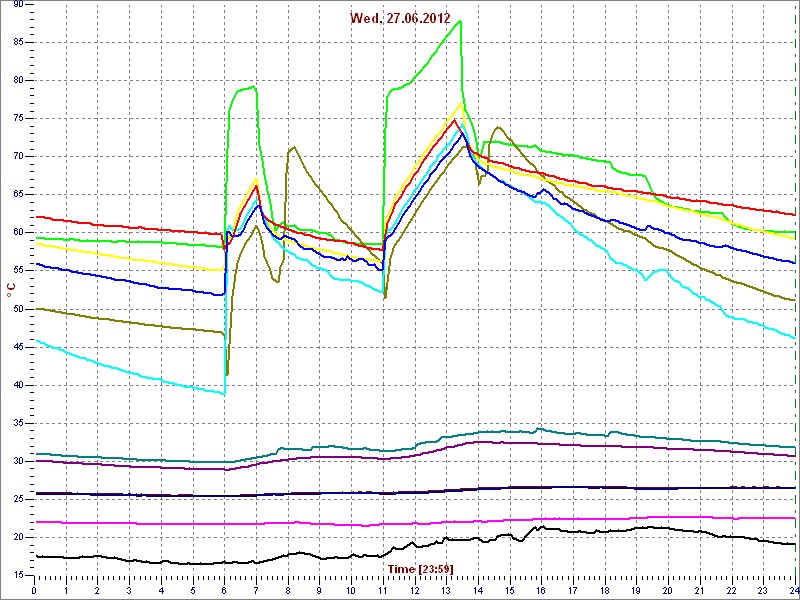Click the 85 tick label on the temperature axis

tap(18, 42)
